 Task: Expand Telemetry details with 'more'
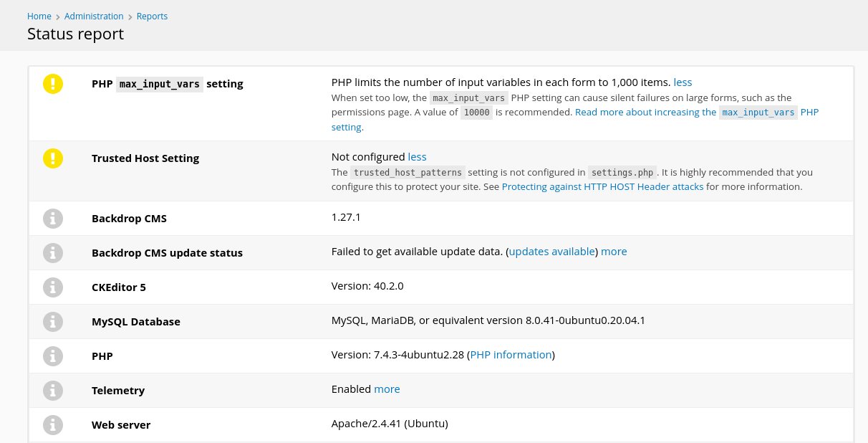point(387,389)
